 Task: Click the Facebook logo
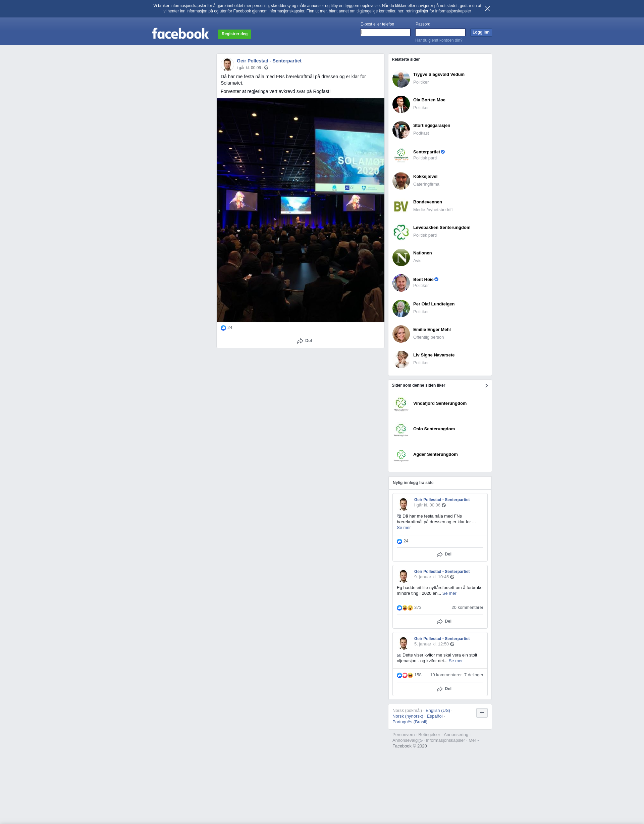180,34
